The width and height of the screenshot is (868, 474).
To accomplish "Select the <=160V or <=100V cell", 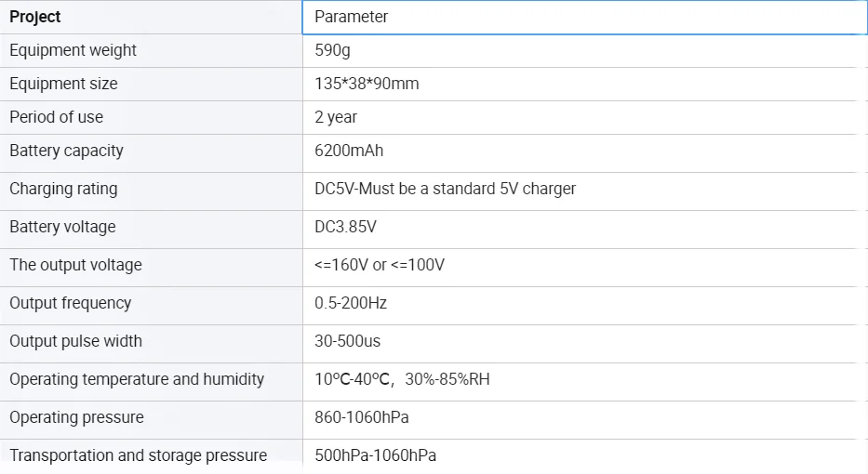I will click(584, 265).
